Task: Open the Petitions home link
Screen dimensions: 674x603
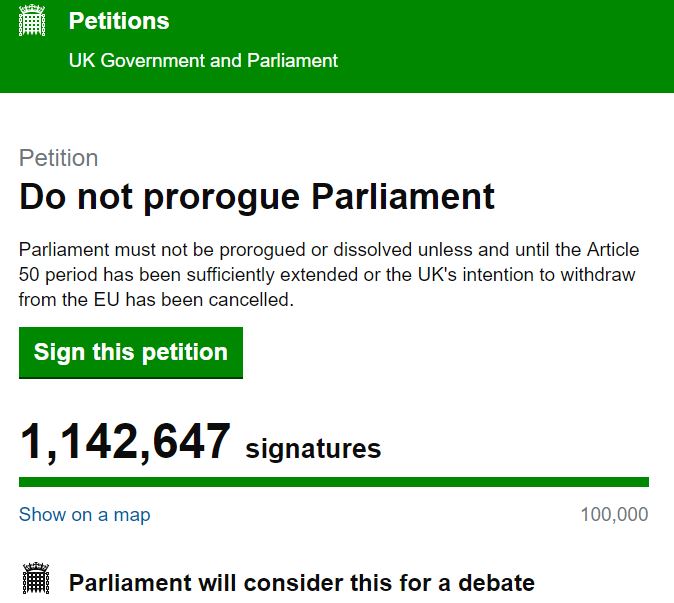Action: coord(119,21)
